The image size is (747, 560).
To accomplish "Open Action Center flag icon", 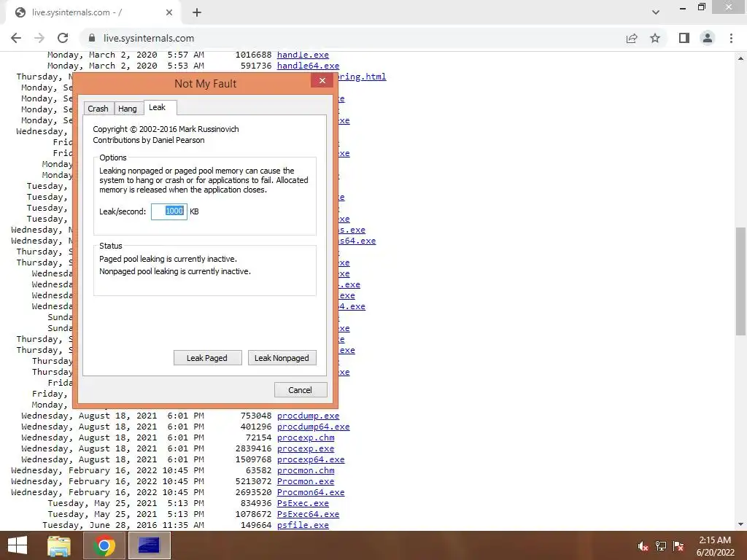I will pyautogui.click(x=678, y=546).
